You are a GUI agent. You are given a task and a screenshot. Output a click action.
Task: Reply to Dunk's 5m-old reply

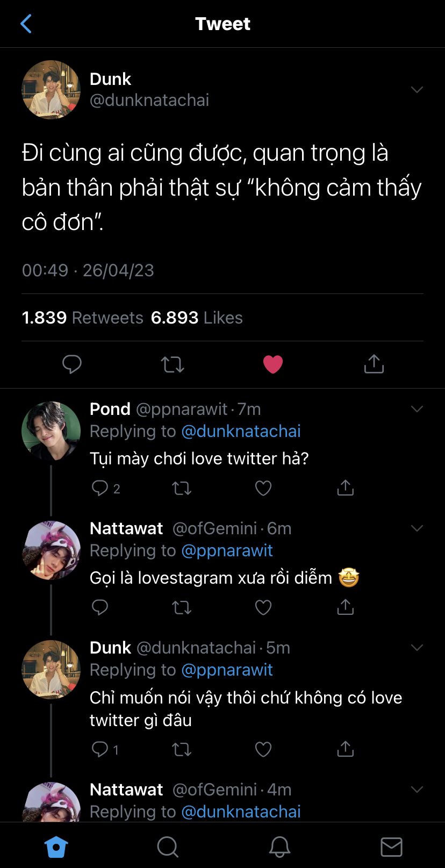[x=100, y=749]
